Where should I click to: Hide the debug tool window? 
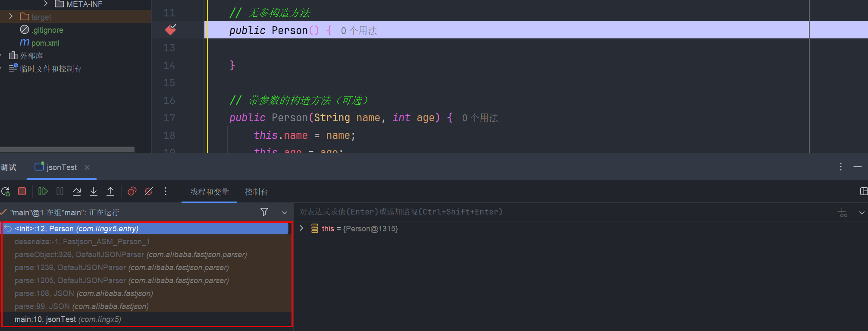pyautogui.click(x=858, y=167)
